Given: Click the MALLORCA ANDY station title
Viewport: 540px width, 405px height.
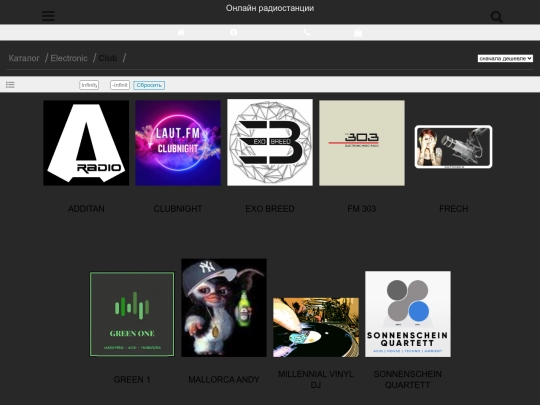Looking at the screenshot, I should click(x=224, y=380).
